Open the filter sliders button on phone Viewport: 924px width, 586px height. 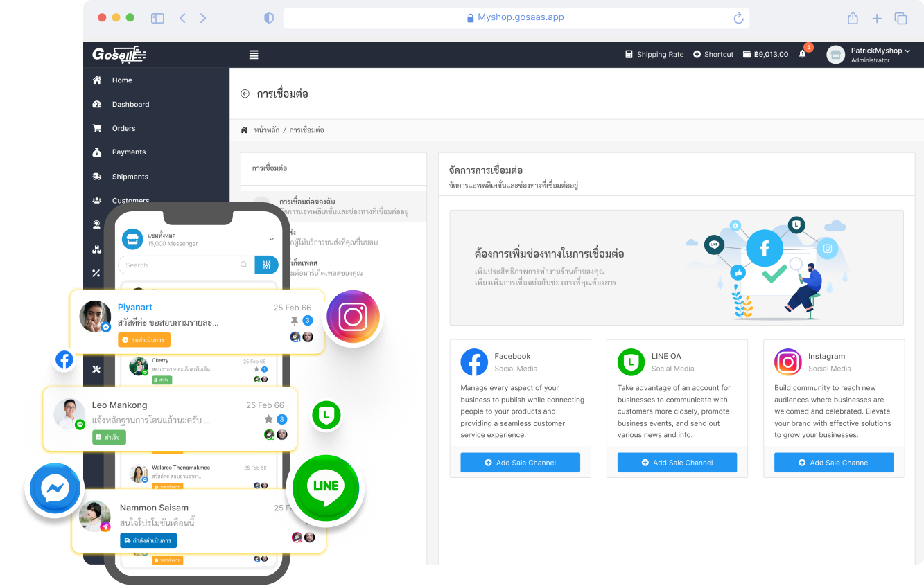pyautogui.click(x=266, y=265)
